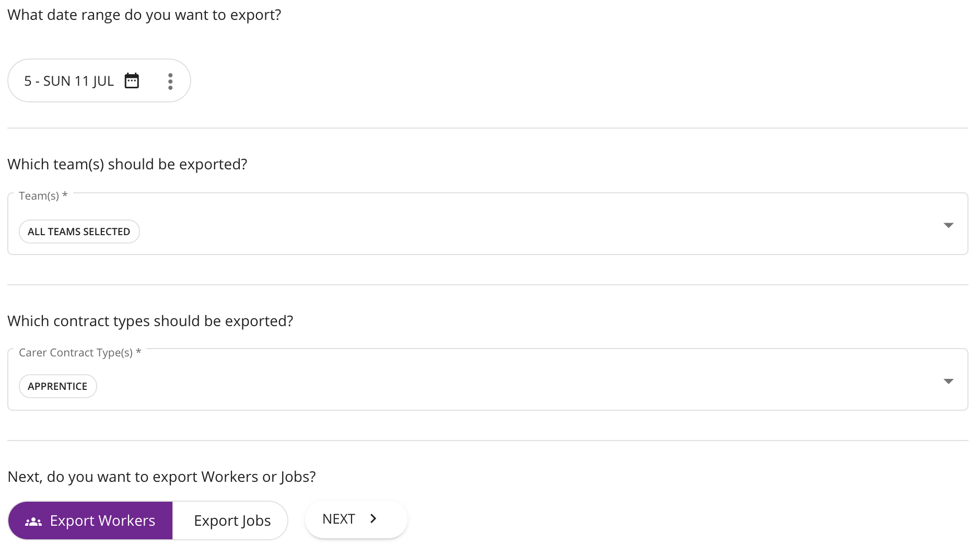Viewport: 980px width, 555px height.
Task: Click the ALL TEAMS SELECTED chip
Action: [79, 232]
